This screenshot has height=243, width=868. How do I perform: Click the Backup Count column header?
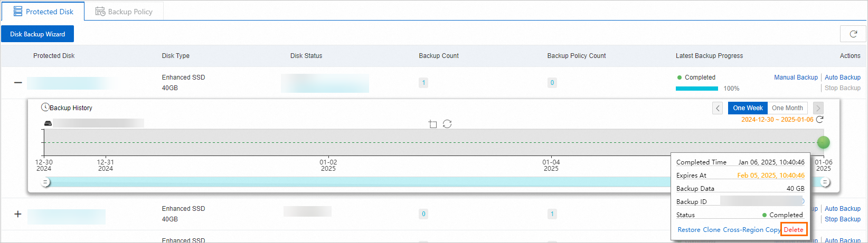coord(439,56)
